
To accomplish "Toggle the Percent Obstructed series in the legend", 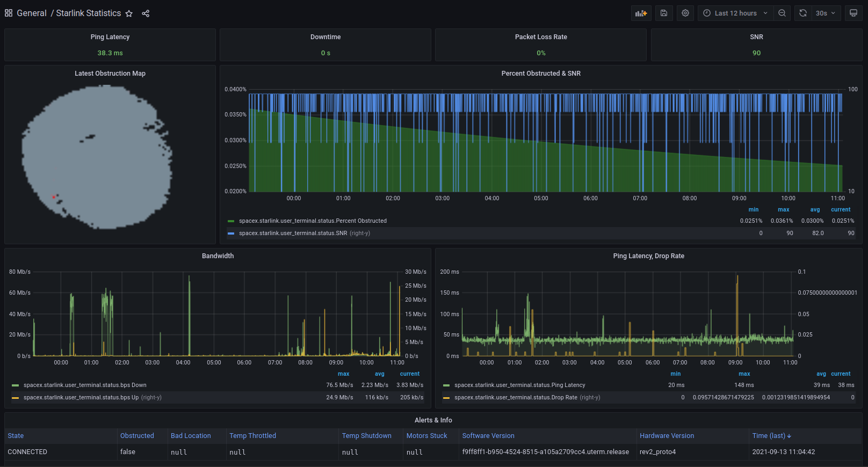I will pyautogui.click(x=313, y=221).
